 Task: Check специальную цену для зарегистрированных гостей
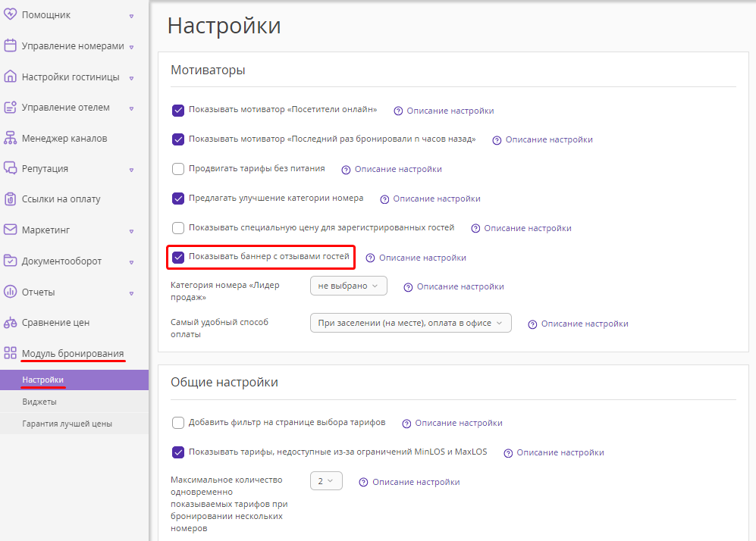click(178, 228)
